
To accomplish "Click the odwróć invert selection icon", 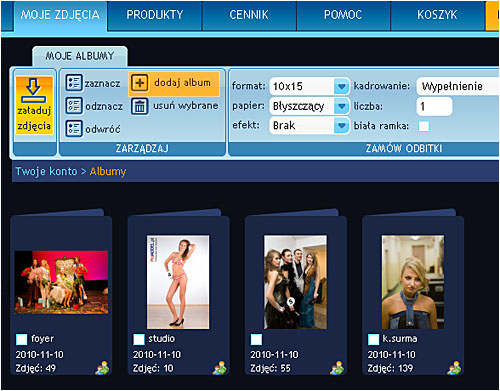I will coord(74,129).
